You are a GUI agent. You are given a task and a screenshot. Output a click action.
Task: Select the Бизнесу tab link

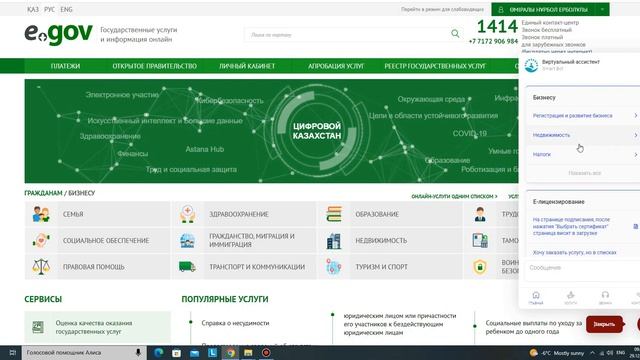(x=82, y=193)
